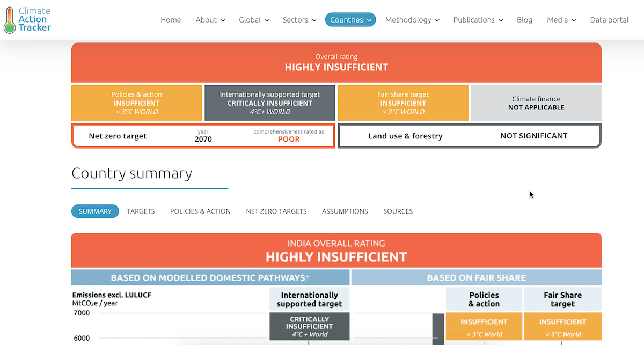Image resolution: width=644 pixels, height=345 pixels.
Task: Click the Policies & action Insufficient rating box
Action: point(136,103)
